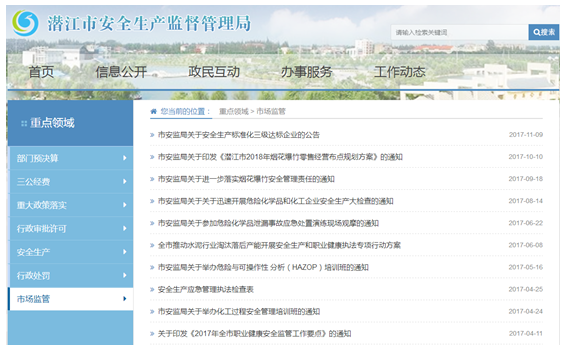This screenshot has width=570, height=363.
Task: Open the HAZOP 培训班 notice link
Action: [263, 267]
